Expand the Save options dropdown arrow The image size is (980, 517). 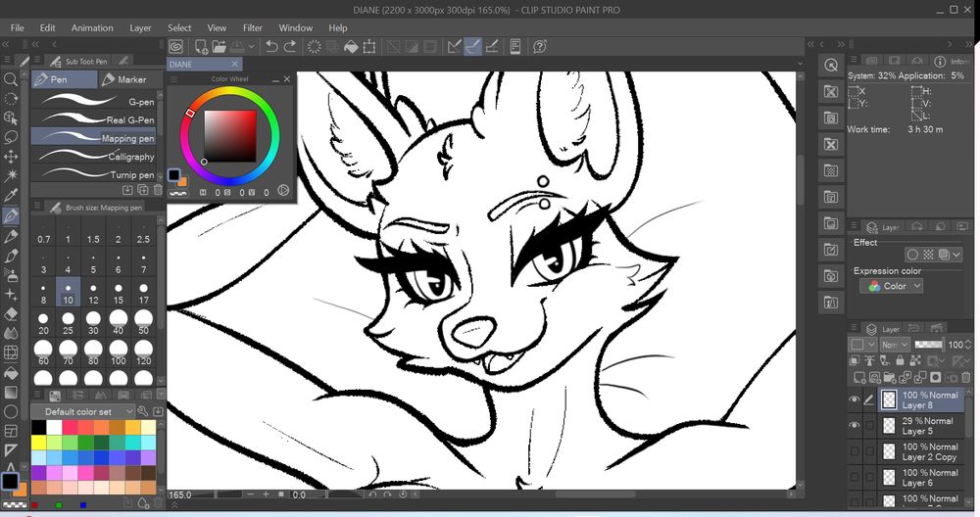pos(251,46)
